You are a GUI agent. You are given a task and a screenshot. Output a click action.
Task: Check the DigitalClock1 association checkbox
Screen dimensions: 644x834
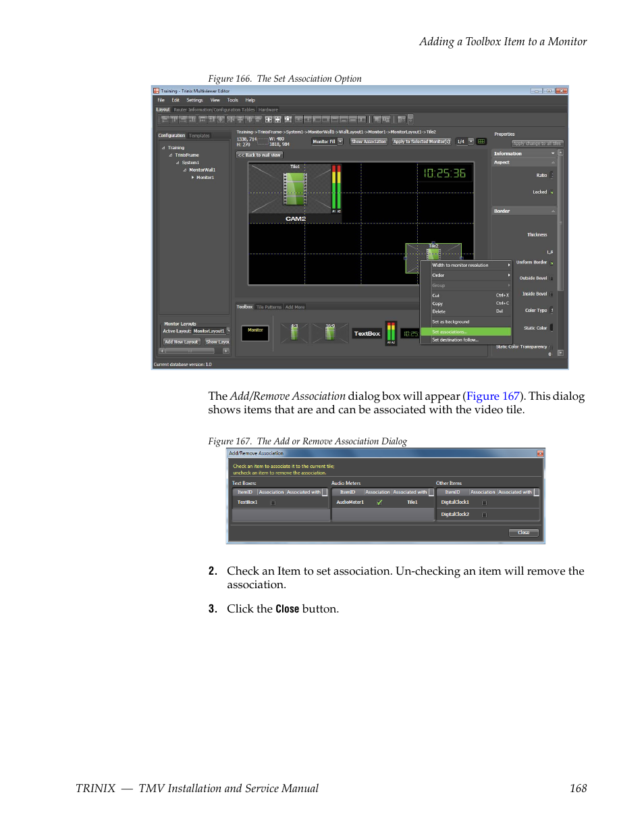(x=484, y=502)
